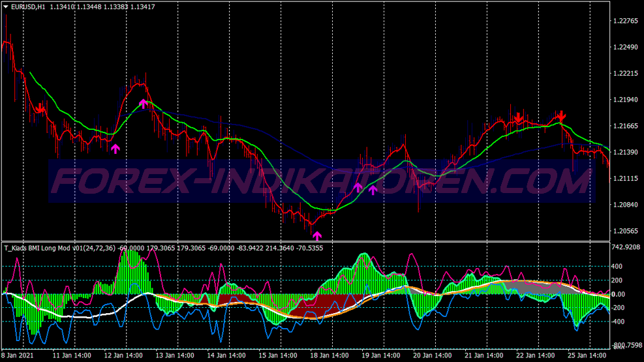Screen dimensions: 644x362
Task: Click the 742.9208 indicator scale value
Action: (x=626, y=247)
